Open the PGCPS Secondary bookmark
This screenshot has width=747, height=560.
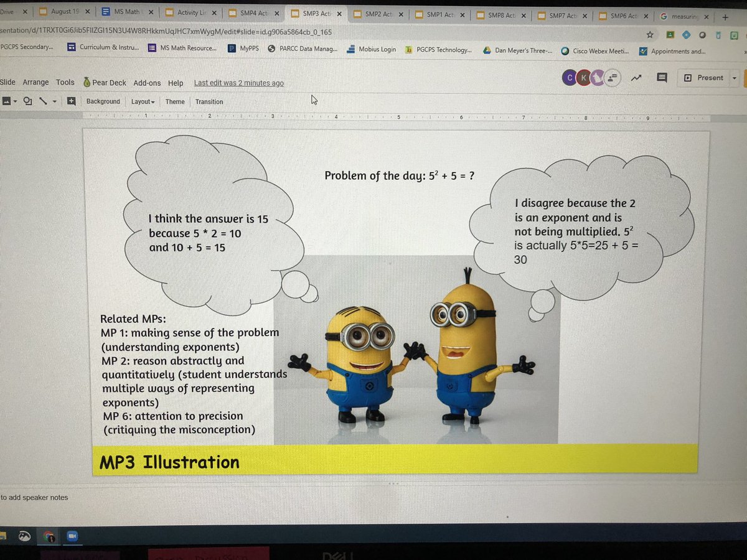(x=27, y=46)
